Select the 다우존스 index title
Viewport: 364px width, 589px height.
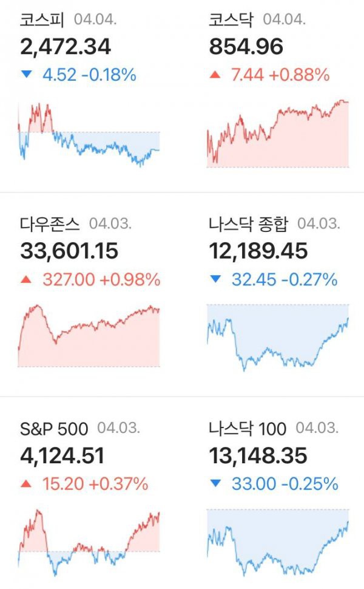[x=50, y=224]
